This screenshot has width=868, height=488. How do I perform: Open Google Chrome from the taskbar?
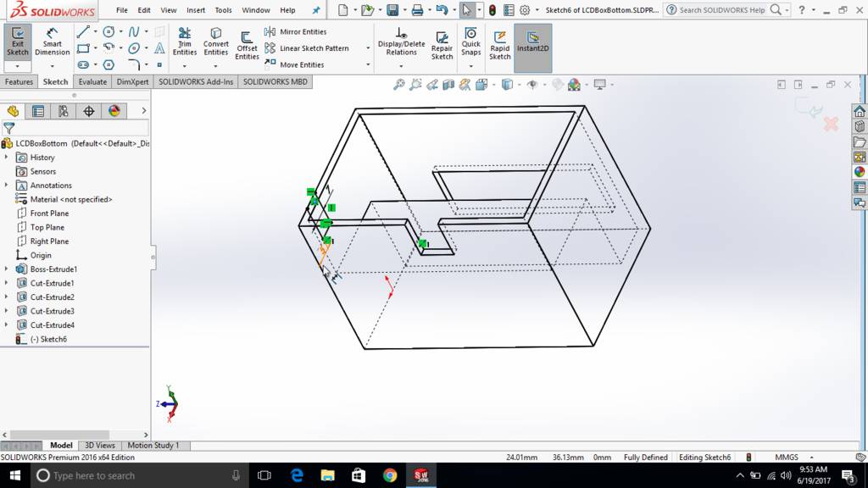[x=390, y=475]
